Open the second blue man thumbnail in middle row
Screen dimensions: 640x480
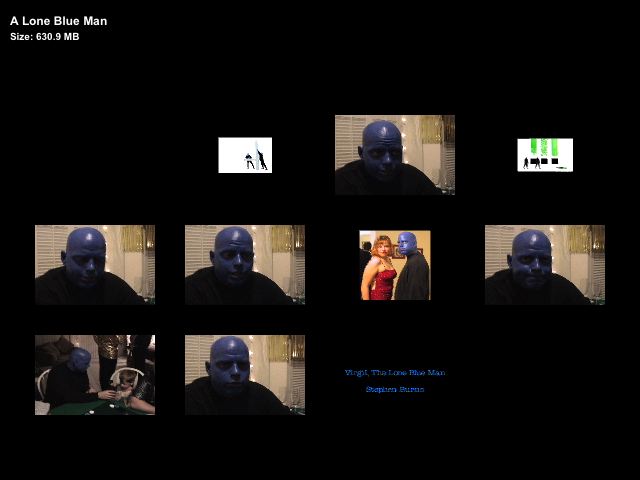pos(245,265)
